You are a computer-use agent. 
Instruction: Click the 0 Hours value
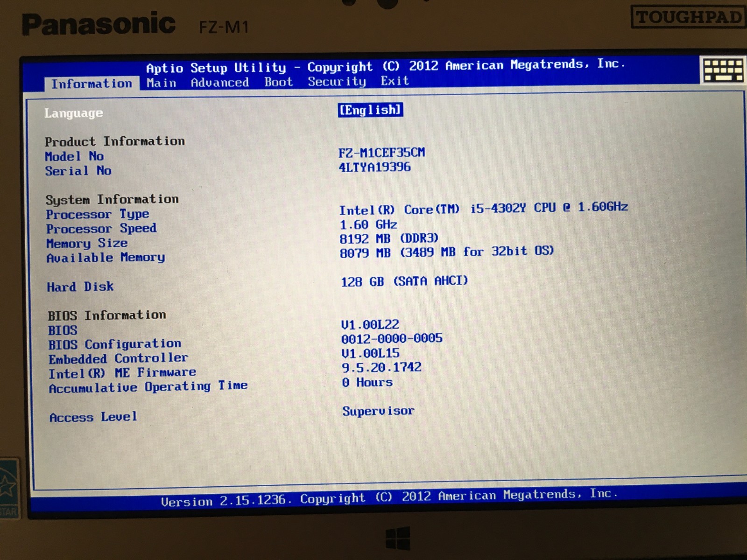tap(367, 382)
